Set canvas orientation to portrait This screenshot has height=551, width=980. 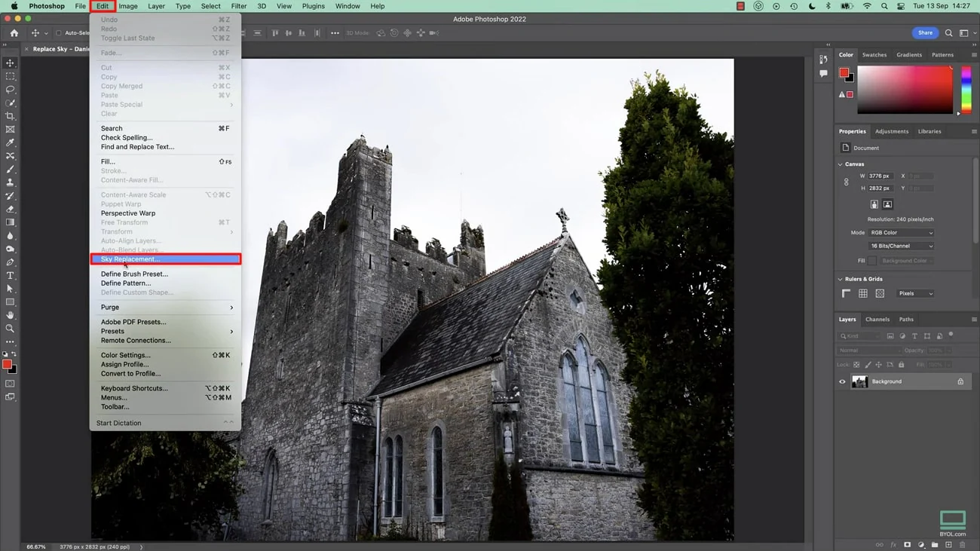tap(874, 204)
